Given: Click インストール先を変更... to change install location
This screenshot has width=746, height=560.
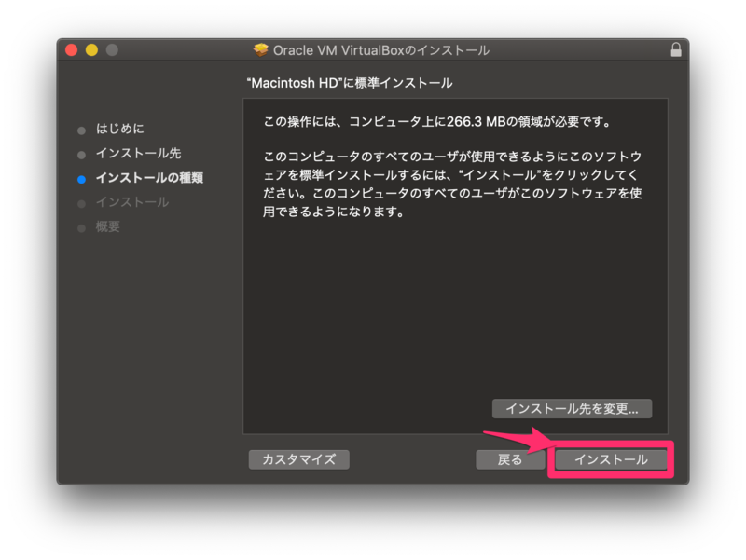Looking at the screenshot, I should coord(572,408).
